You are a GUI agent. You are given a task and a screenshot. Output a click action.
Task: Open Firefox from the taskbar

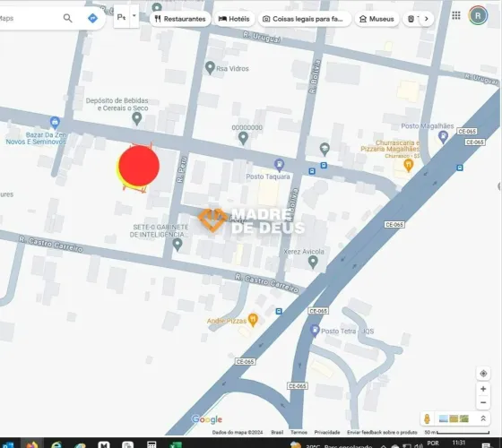[x=32, y=444]
